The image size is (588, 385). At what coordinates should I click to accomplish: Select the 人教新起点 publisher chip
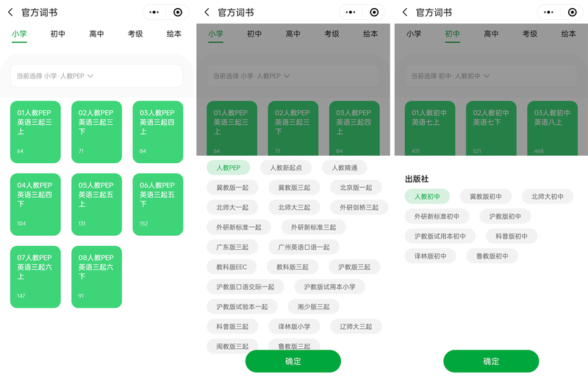(x=286, y=168)
